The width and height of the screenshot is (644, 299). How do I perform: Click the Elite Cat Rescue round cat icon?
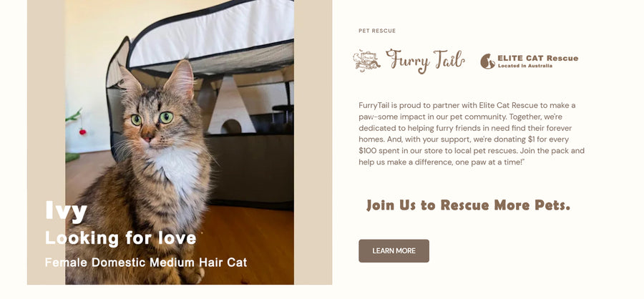tap(487, 62)
